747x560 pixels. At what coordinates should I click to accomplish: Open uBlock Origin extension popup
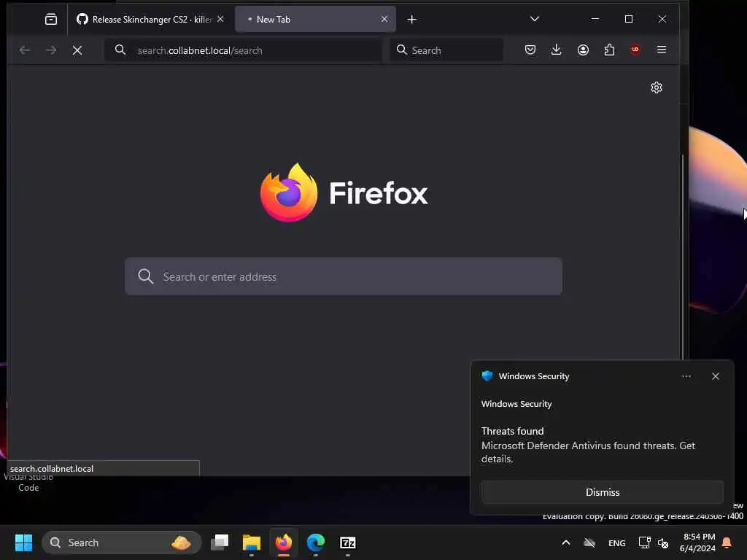[635, 50]
